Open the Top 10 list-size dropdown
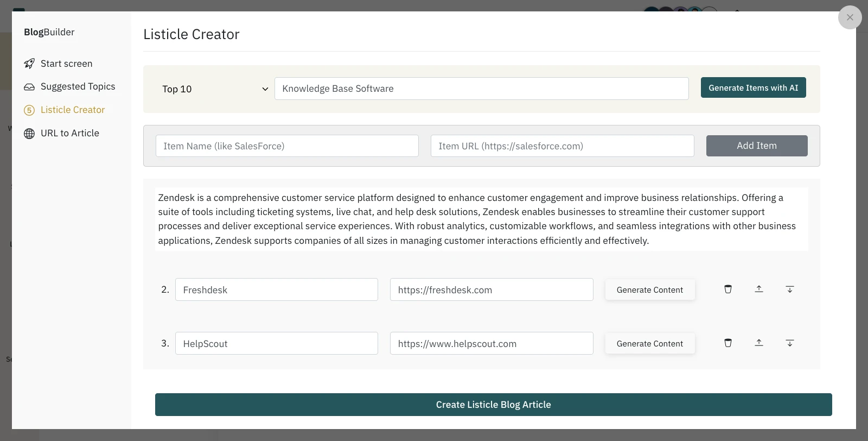 pos(215,89)
